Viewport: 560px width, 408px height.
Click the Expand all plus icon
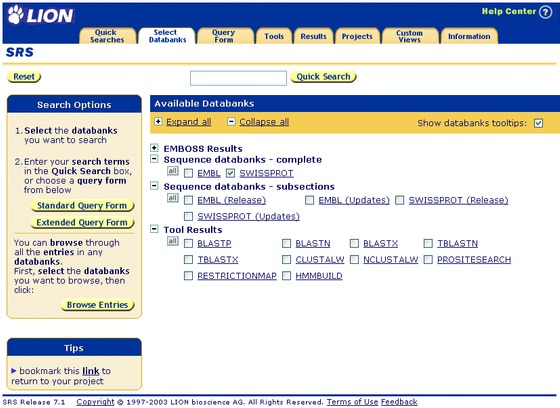(158, 121)
